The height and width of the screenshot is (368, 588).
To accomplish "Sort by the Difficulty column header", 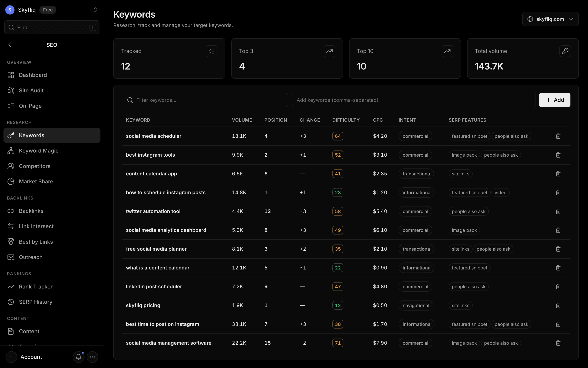I will (346, 120).
